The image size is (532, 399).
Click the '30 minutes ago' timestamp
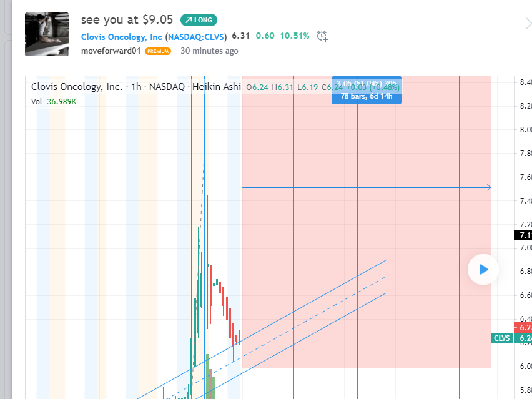pos(209,51)
